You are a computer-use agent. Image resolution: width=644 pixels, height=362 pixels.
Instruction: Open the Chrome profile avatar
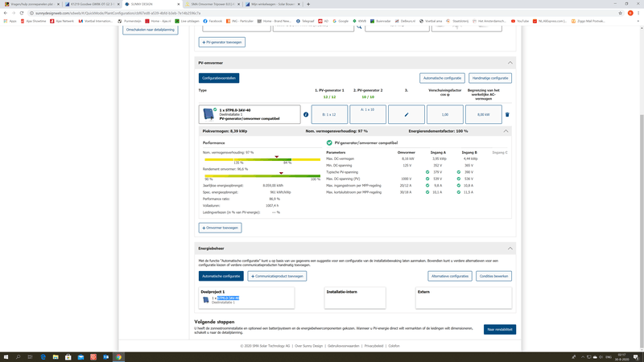pyautogui.click(x=630, y=13)
